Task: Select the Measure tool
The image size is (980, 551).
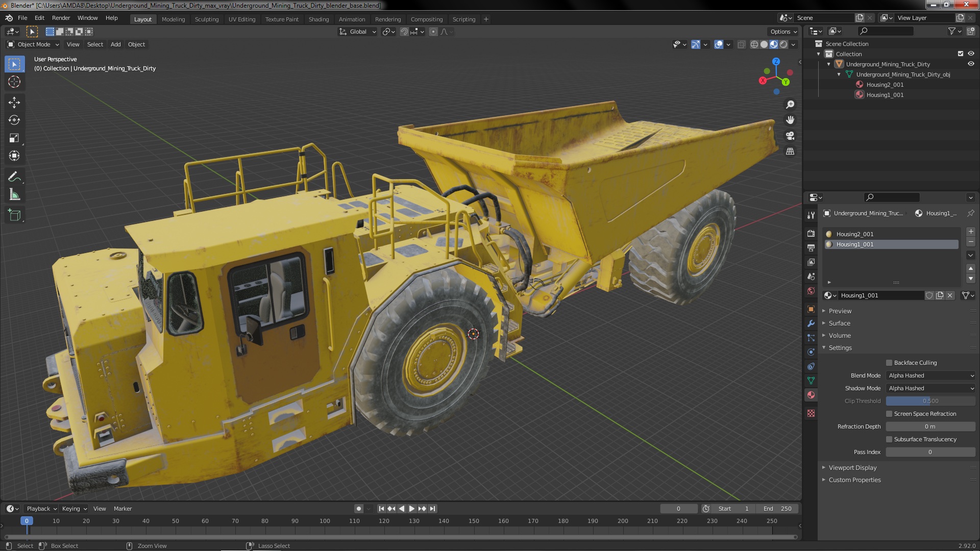Action: (14, 194)
